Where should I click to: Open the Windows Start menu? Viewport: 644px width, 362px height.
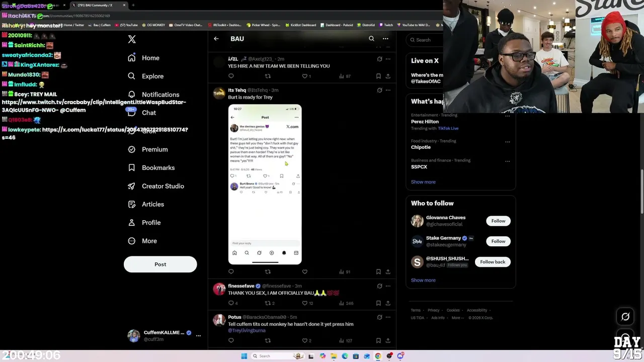244,356
